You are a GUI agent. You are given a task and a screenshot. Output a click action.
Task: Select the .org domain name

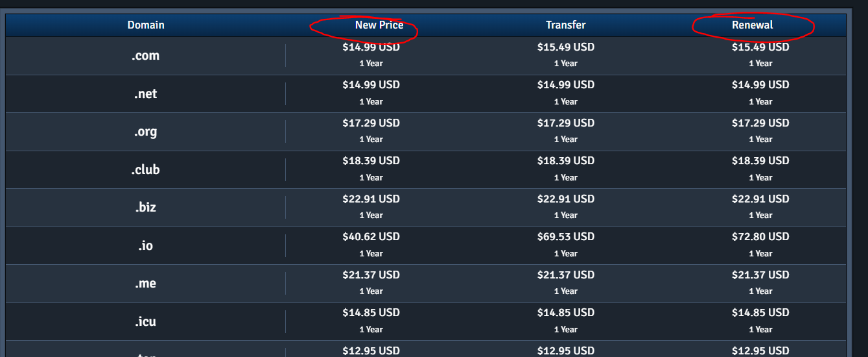click(x=145, y=132)
